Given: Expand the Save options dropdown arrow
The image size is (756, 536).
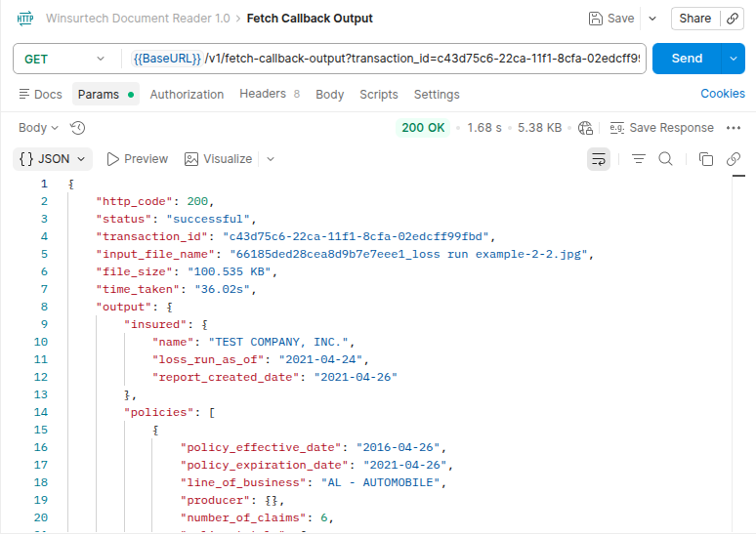Looking at the screenshot, I should pos(652,19).
